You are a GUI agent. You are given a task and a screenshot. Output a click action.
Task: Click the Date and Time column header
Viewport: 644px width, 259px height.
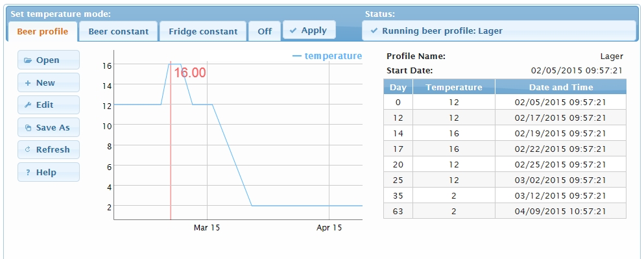(x=560, y=87)
